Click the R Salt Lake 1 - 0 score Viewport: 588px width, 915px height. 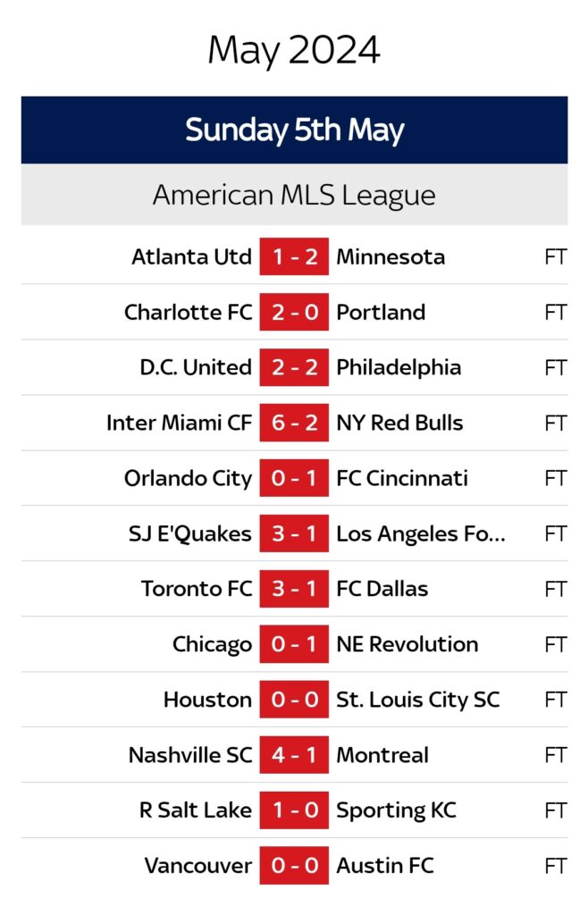(x=294, y=811)
